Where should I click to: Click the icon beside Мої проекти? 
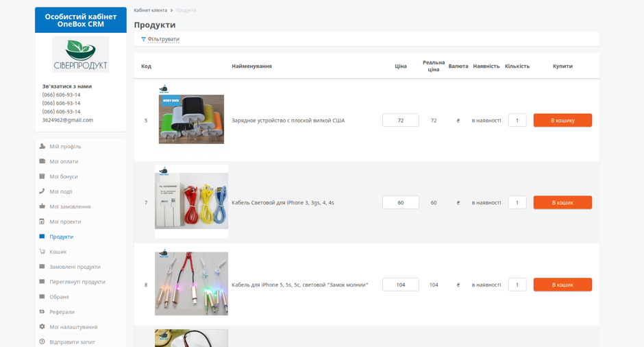[x=42, y=222]
